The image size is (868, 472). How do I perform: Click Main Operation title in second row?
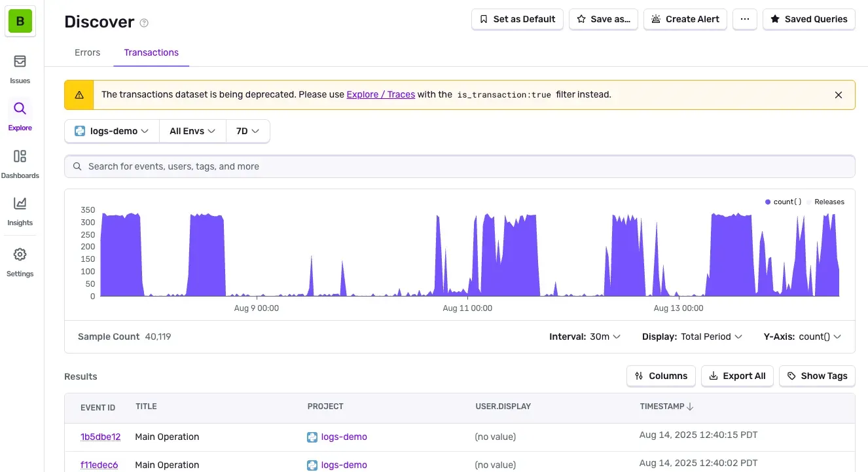click(167, 465)
